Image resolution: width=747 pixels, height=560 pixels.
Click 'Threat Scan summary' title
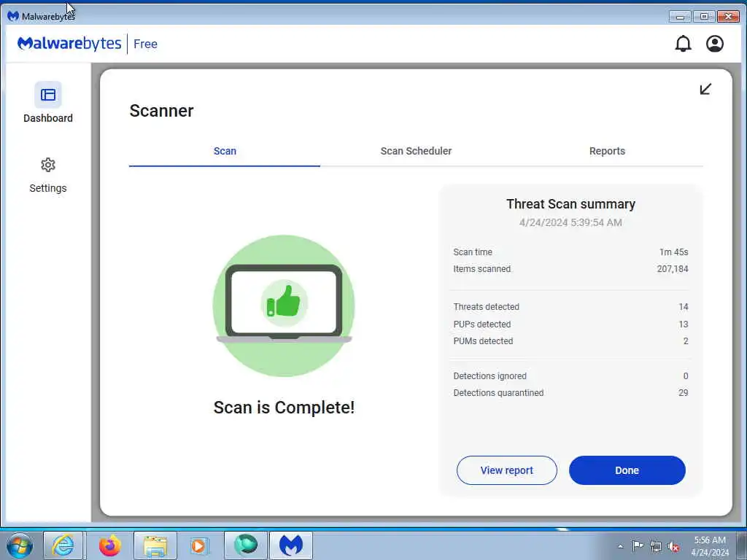pos(570,204)
